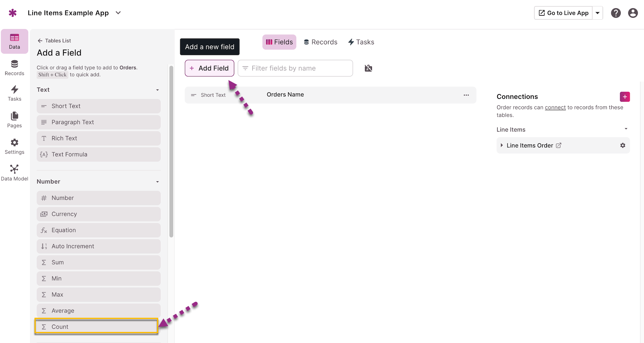
Task: Go back to Tables List
Action: (x=54, y=41)
